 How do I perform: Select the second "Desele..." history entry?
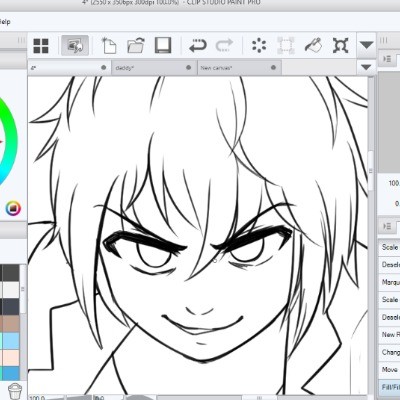tap(389, 317)
